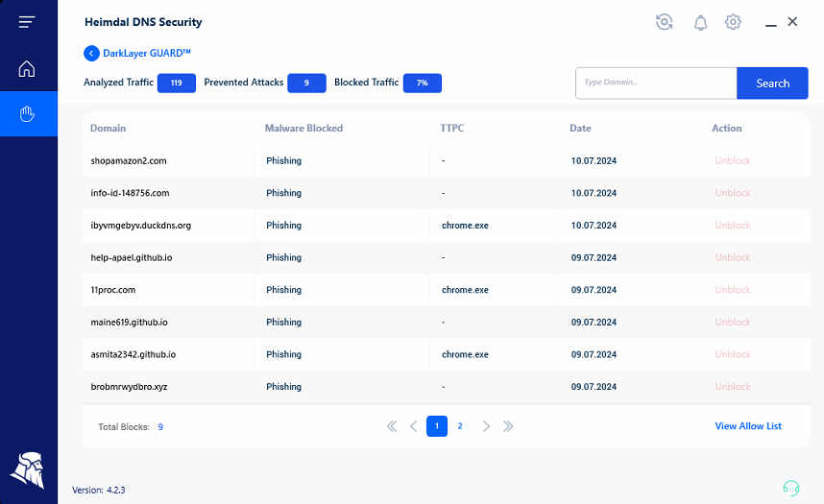The height and width of the screenshot is (504, 824).
Task: Go to previous page arrow
Action: tap(414, 426)
